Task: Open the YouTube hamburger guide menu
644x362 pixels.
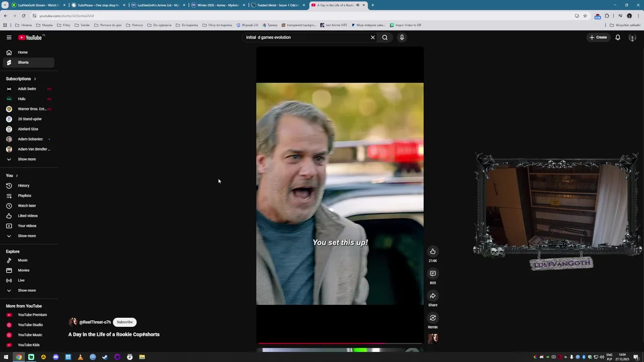Action: pos(9,37)
